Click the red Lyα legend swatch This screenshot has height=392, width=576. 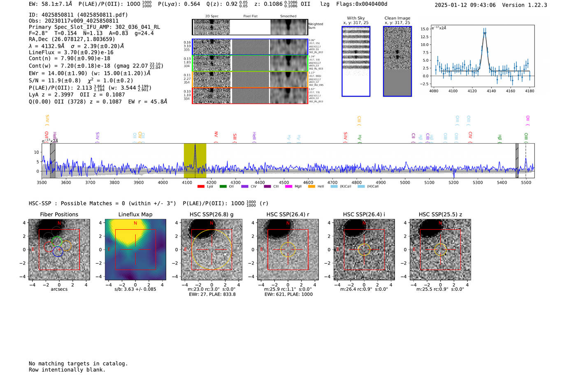[201, 187]
